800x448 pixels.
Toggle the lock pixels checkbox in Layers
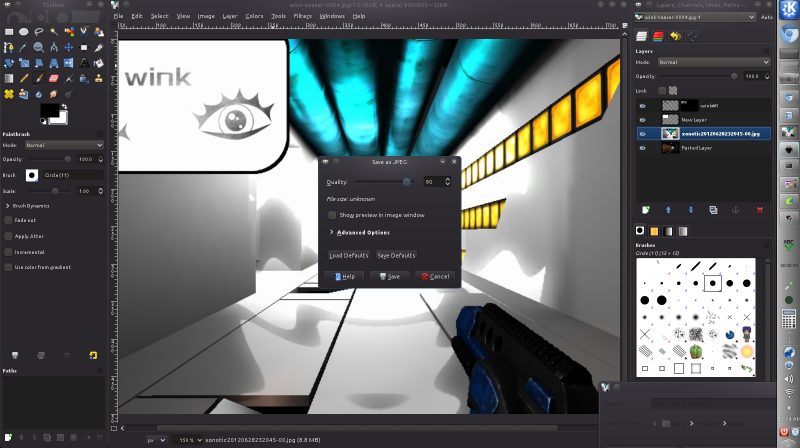point(662,90)
